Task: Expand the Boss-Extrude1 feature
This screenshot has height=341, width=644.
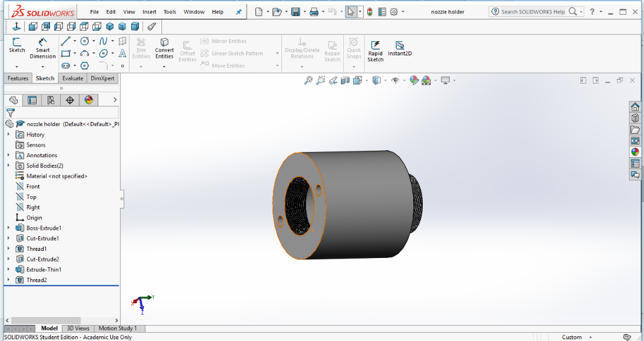Action: 9,228
